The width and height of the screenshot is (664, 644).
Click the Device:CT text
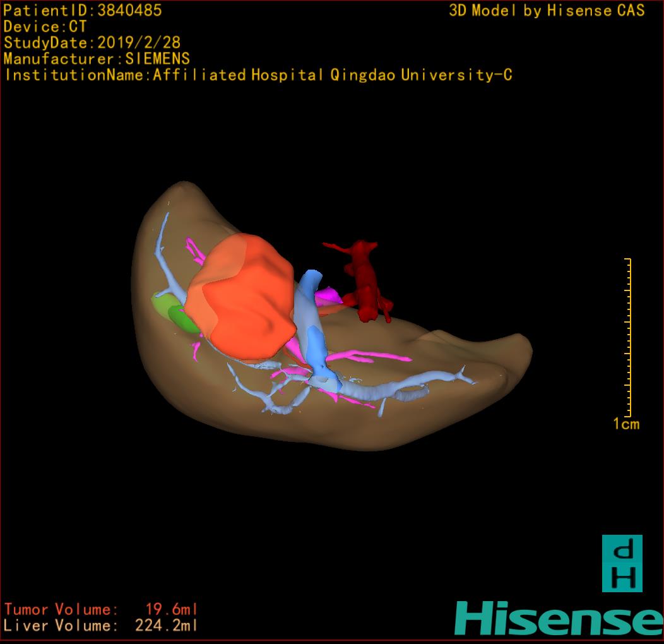click(45, 27)
